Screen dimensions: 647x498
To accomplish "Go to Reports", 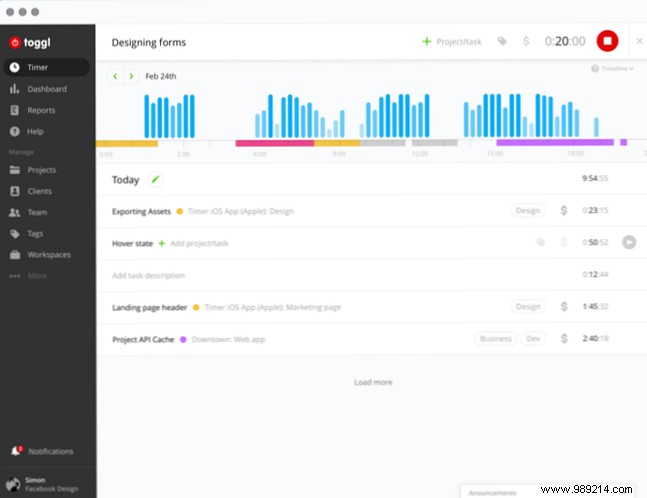I will 41,110.
